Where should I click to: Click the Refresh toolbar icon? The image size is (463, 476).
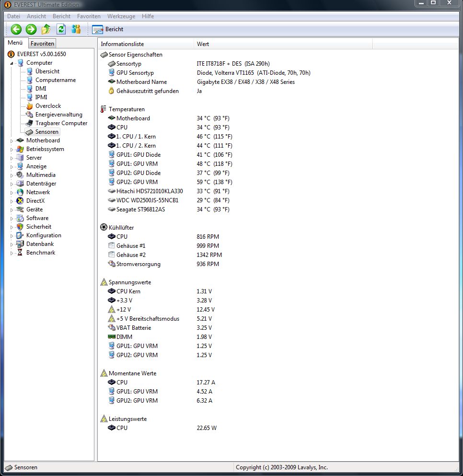tap(61, 29)
